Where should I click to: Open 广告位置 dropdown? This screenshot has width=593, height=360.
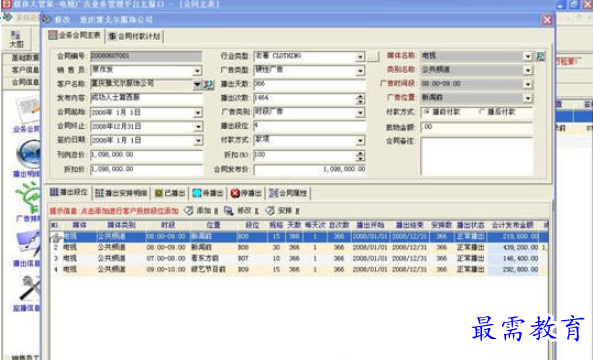pyautogui.click(x=528, y=98)
